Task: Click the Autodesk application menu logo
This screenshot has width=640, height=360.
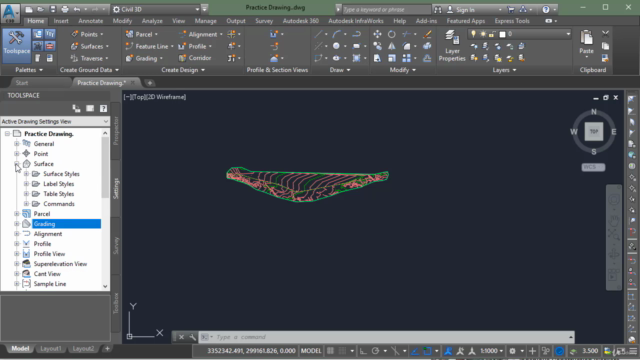Action: click(10, 12)
